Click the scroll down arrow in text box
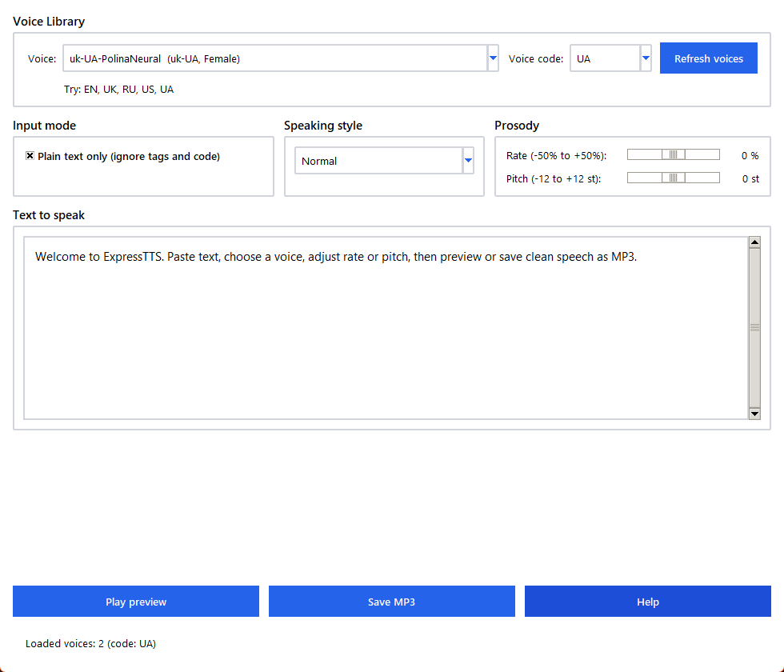784x672 pixels. point(754,414)
